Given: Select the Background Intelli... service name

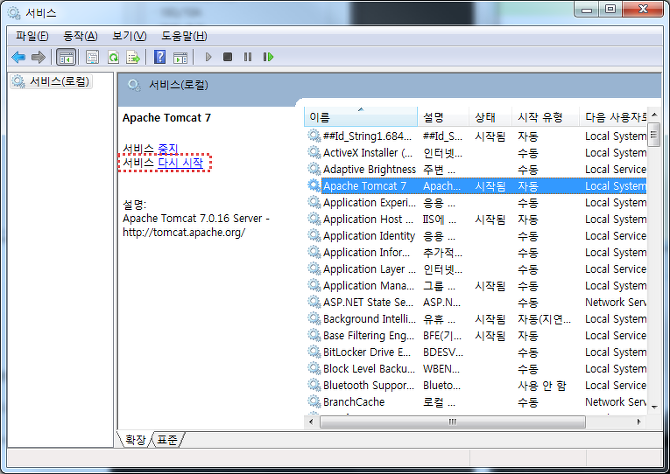Looking at the screenshot, I should pos(369,319).
